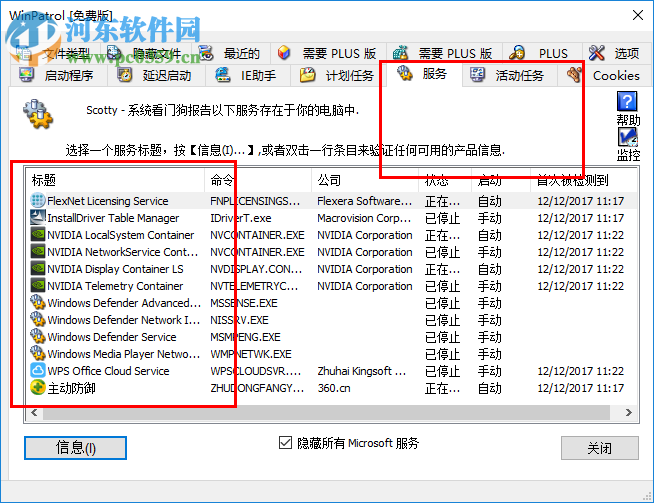Screen dimensions: 654x503
Task: Click the 启动程序 tab monitor icon
Action: click(26, 75)
